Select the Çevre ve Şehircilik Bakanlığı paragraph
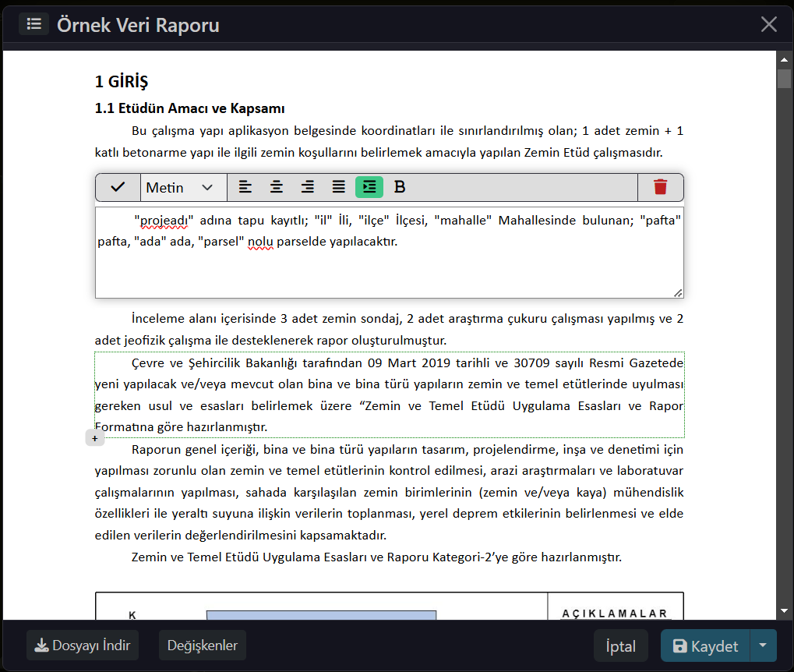794x672 pixels. [389, 394]
